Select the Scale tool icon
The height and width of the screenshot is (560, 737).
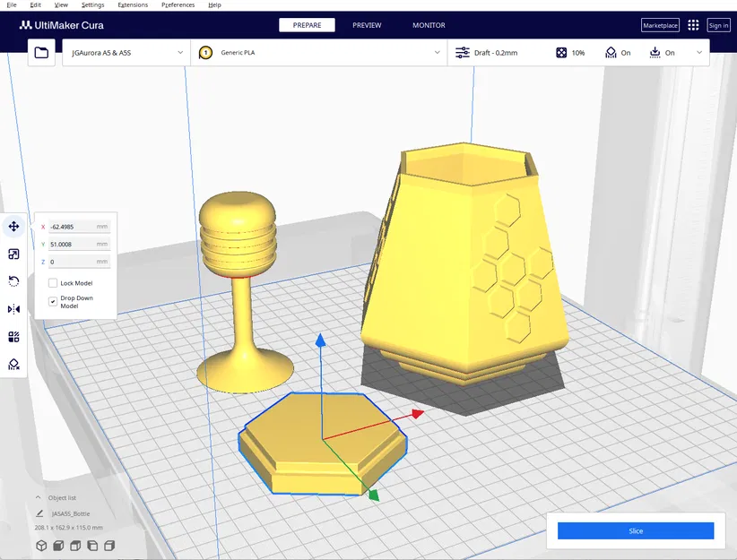tap(13, 254)
